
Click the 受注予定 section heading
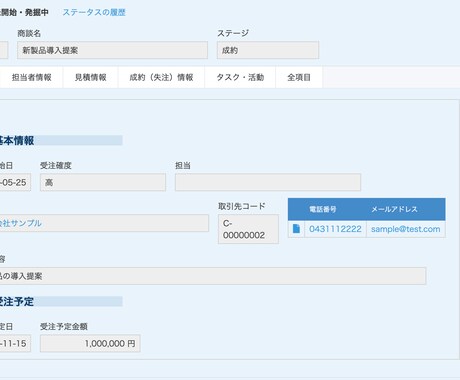point(17,301)
